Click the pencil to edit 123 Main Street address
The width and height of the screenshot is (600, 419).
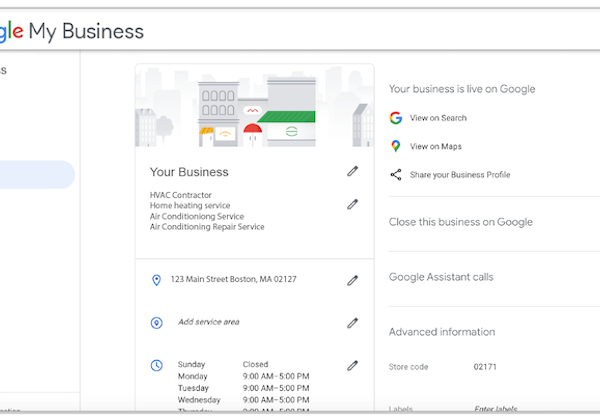[x=352, y=281]
